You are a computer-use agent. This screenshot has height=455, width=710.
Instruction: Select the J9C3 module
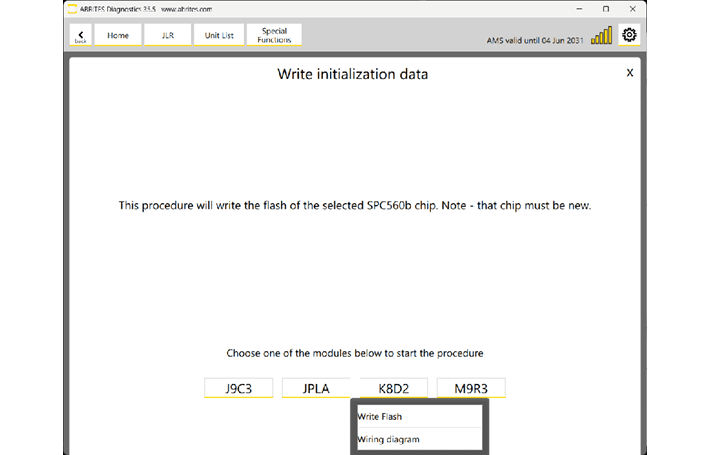click(x=239, y=388)
